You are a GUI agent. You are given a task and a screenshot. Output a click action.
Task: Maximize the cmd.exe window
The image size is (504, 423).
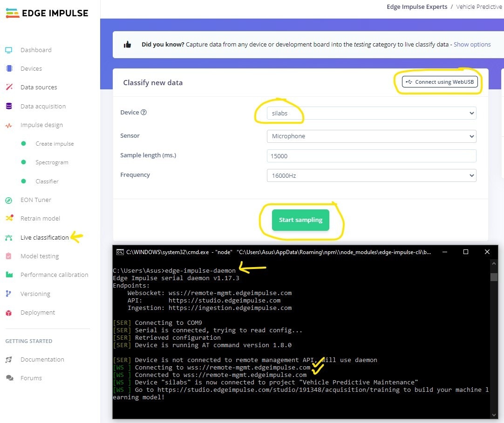pyautogui.click(x=465, y=252)
